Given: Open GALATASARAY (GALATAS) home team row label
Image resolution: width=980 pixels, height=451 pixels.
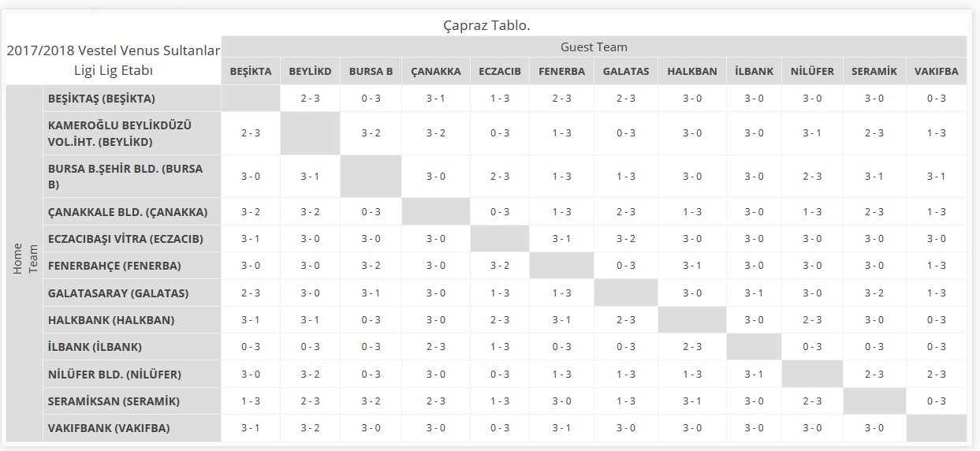Looking at the screenshot, I should coord(117,293).
